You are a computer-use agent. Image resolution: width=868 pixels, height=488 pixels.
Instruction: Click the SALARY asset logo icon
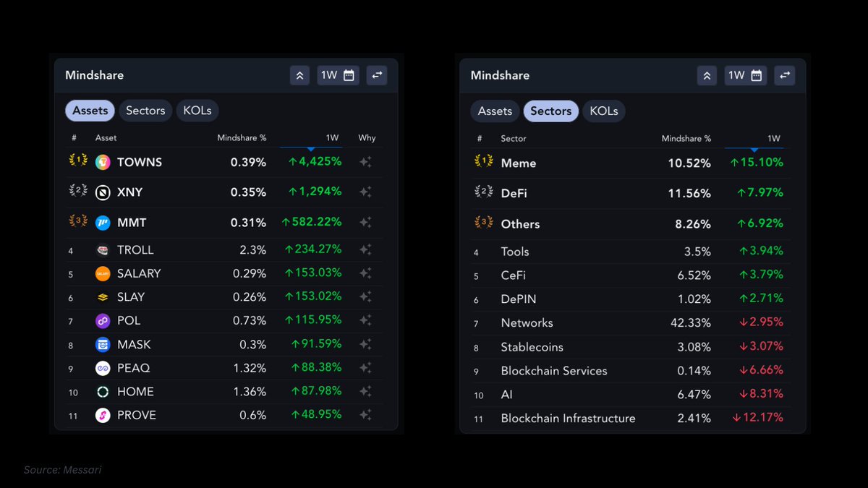point(103,273)
